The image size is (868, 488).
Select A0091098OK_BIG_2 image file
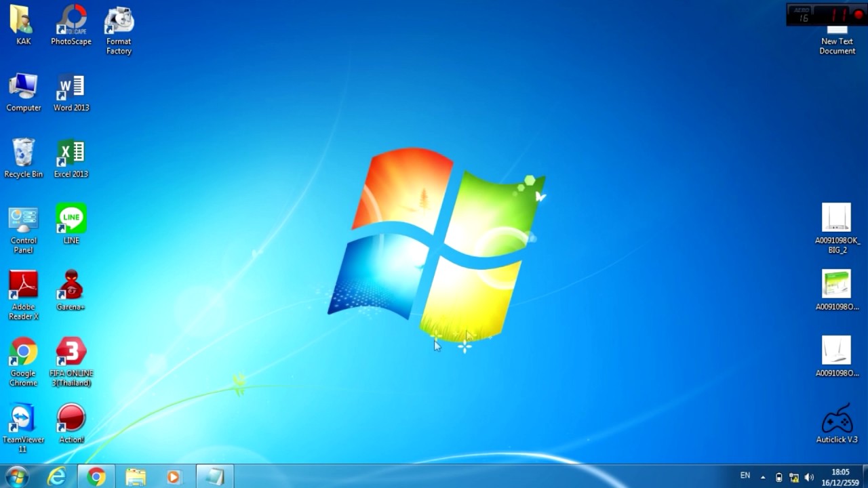tap(837, 229)
